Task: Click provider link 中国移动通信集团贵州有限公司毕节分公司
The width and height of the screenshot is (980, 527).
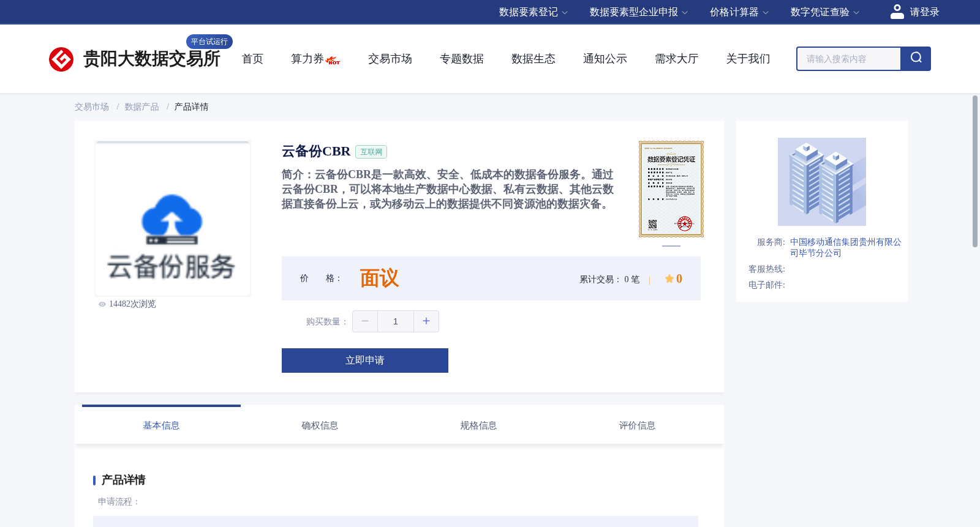Action: 845,247
